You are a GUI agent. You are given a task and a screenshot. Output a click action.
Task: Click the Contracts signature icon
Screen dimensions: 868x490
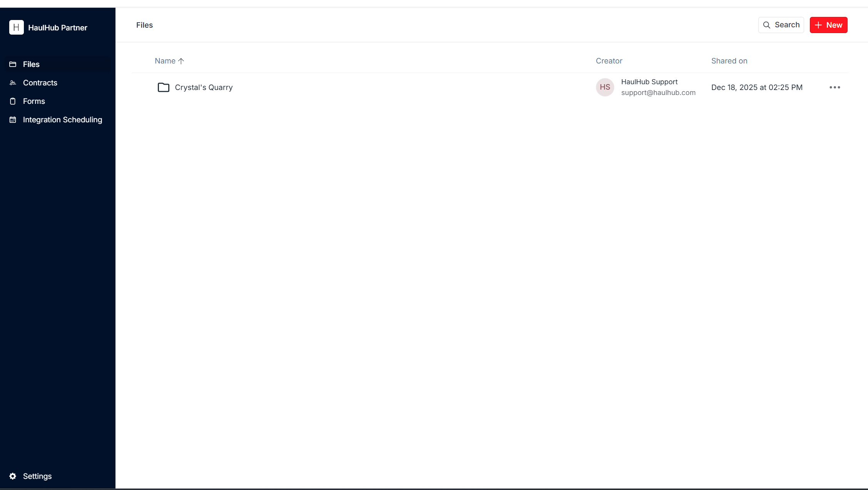[x=13, y=83]
